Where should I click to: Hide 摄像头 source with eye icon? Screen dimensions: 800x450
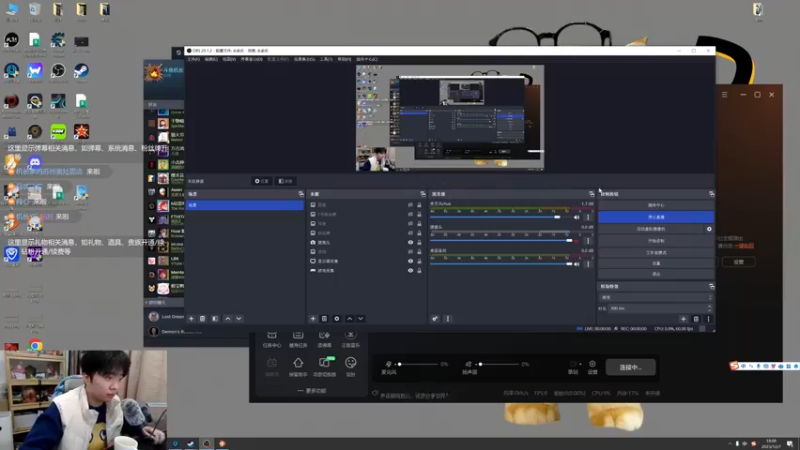[x=410, y=242]
